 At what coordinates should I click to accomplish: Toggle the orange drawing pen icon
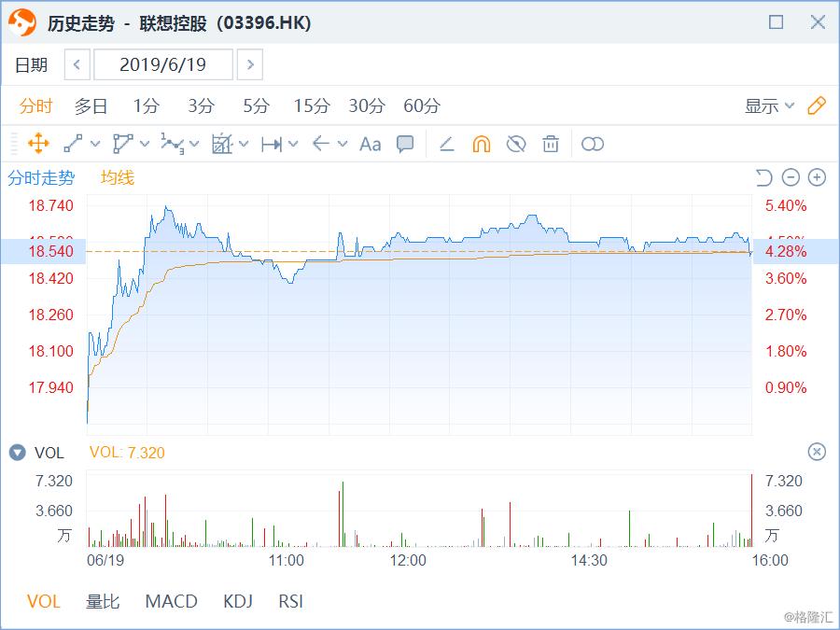pyautogui.click(x=817, y=105)
